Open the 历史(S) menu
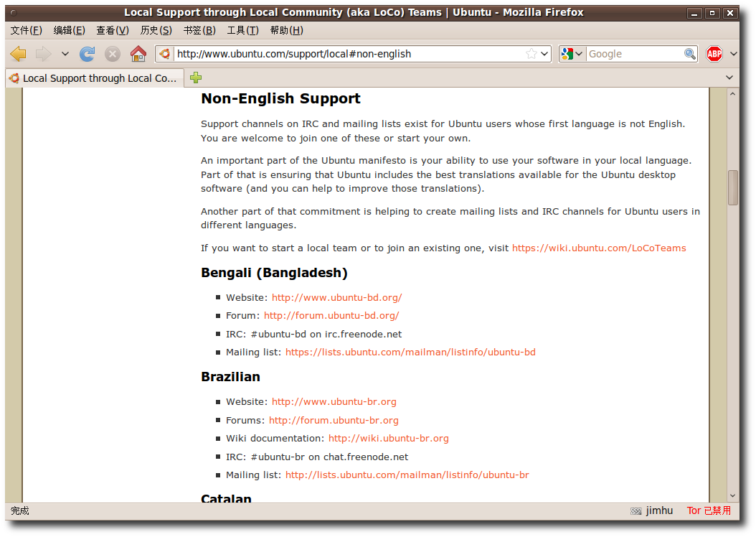This screenshot has height=537, width=756. pos(156,30)
